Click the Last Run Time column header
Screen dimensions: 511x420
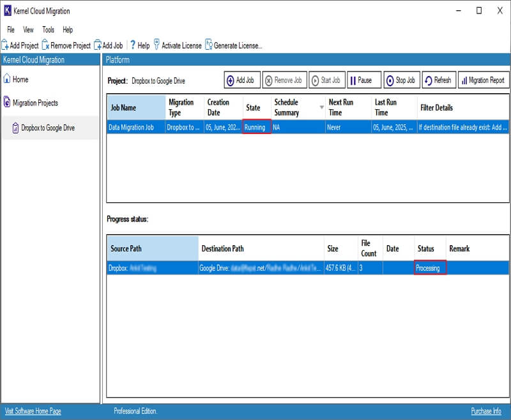pyautogui.click(x=394, y=107)
